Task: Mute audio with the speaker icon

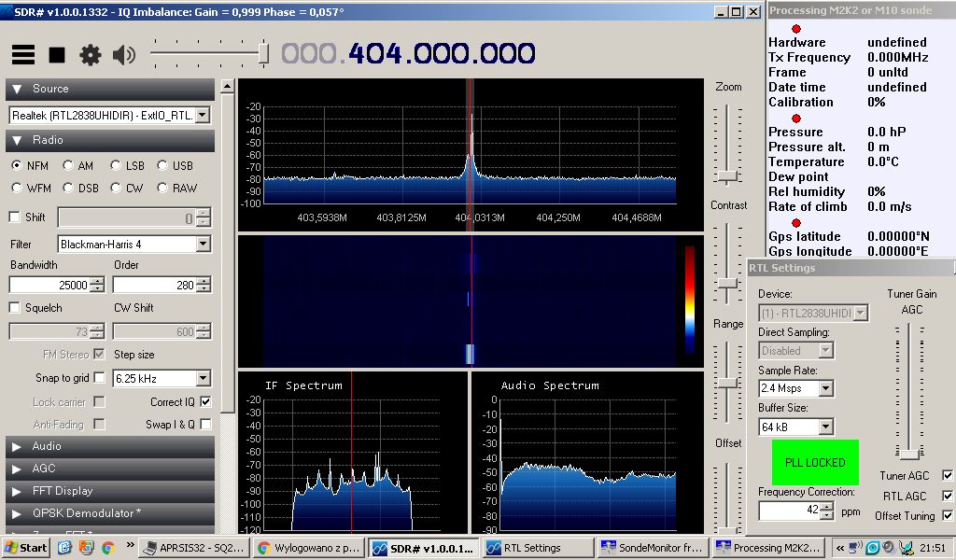Action: click(124, 55)
